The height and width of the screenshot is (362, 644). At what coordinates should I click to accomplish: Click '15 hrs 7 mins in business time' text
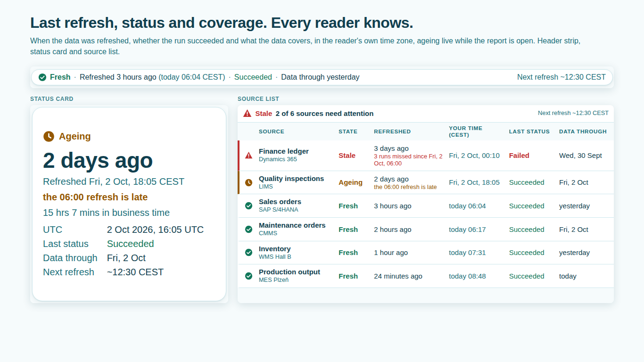(x=107, y=213)
